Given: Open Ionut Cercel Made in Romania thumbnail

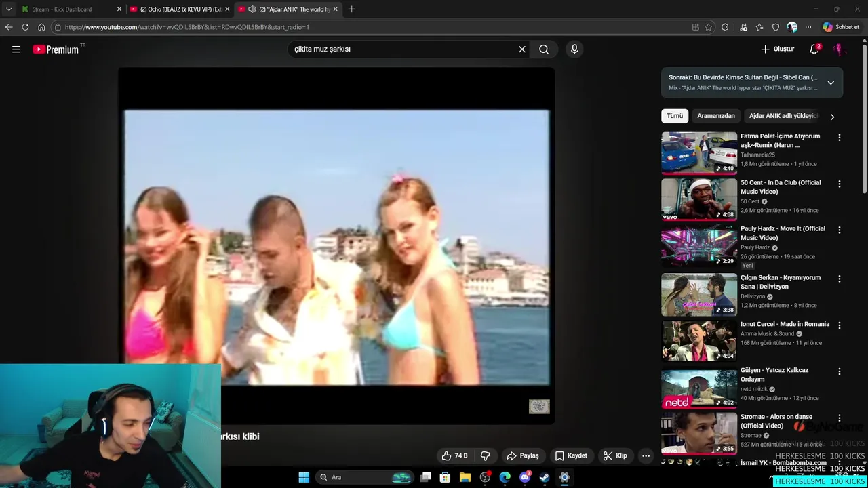Looking at the screenshot, I should (x=699, y=341).
